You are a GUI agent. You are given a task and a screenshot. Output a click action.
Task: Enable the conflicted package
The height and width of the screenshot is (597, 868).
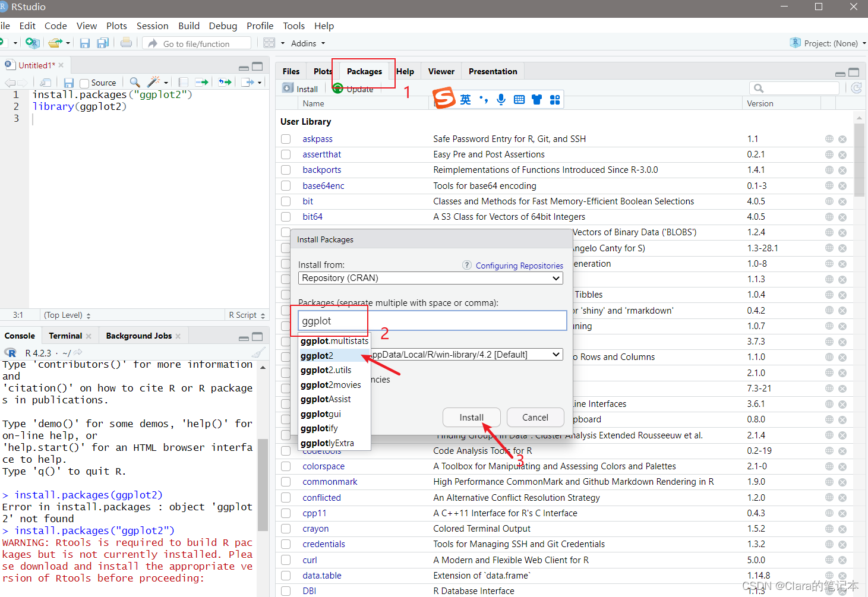coord(286,498)
